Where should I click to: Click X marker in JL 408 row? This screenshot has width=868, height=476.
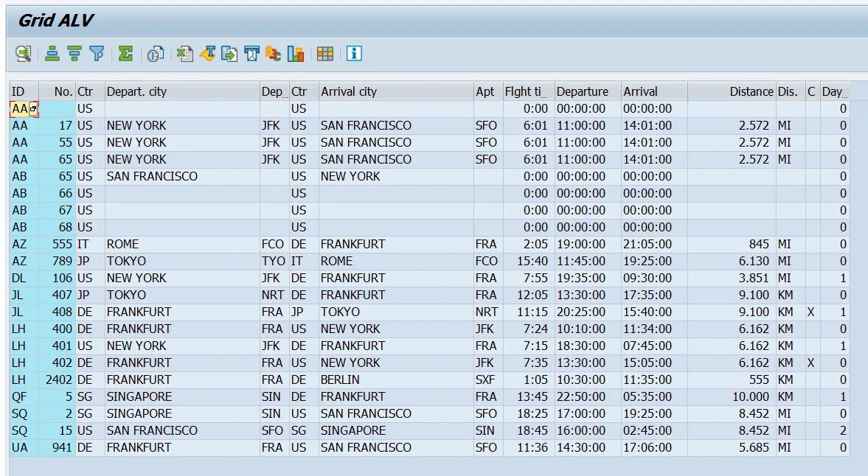(x=813, y=312)
